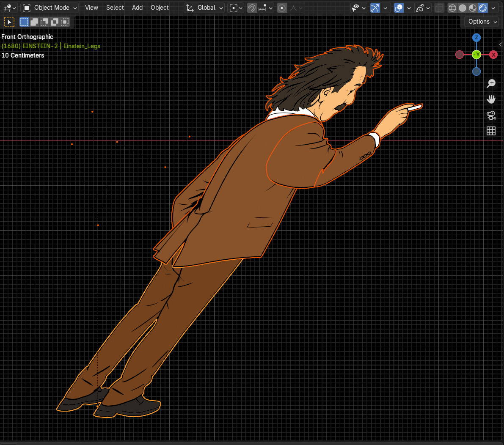The height and width of the screenshot is (445, 504).
Task: Activate the Select Box tool icon
Action: point(9,22)
